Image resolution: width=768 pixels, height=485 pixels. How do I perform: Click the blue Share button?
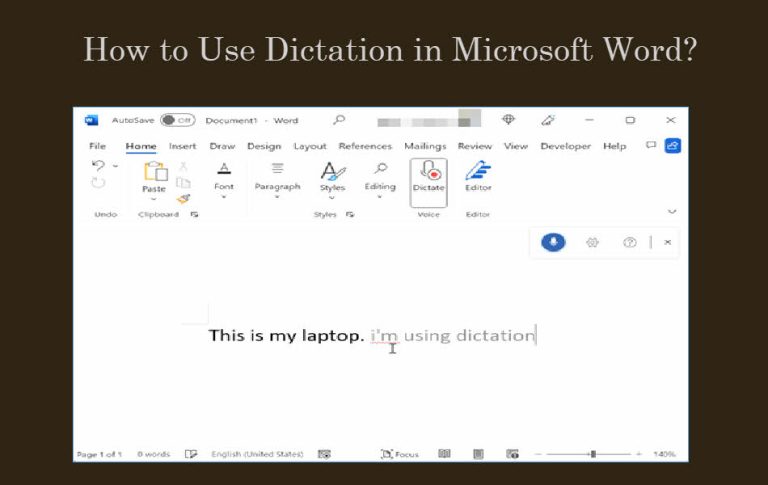[x=673, y=146]
